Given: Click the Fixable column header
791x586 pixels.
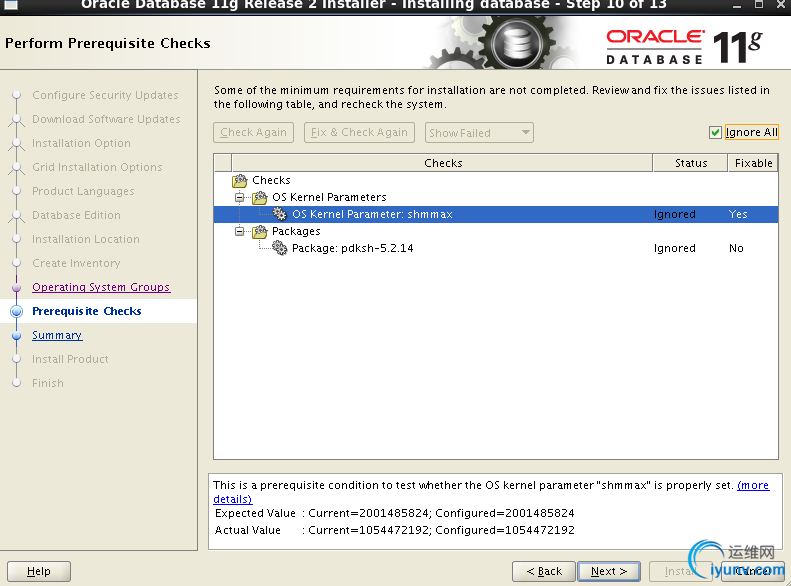Looking at the screenshot, I should (753, 163).
